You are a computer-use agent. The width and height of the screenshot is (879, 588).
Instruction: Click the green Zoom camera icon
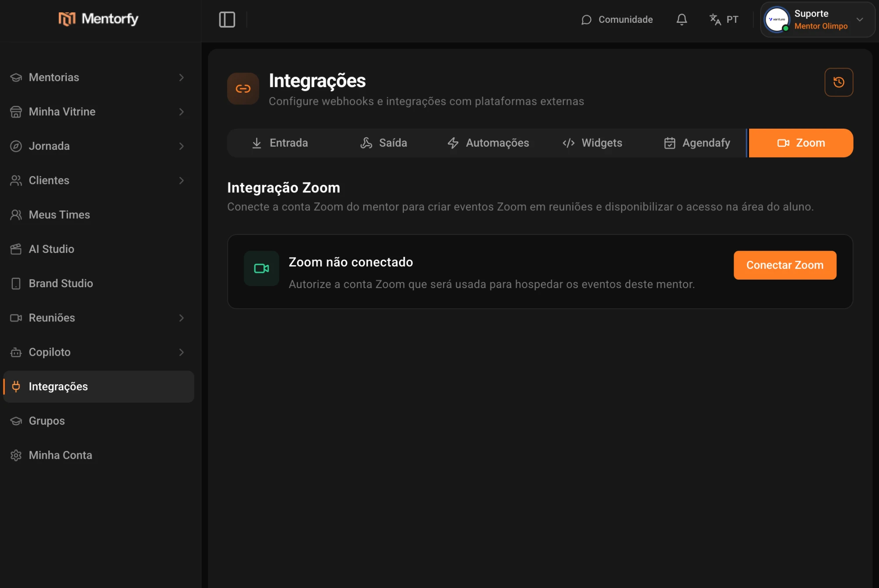click(x=262, y=268)
